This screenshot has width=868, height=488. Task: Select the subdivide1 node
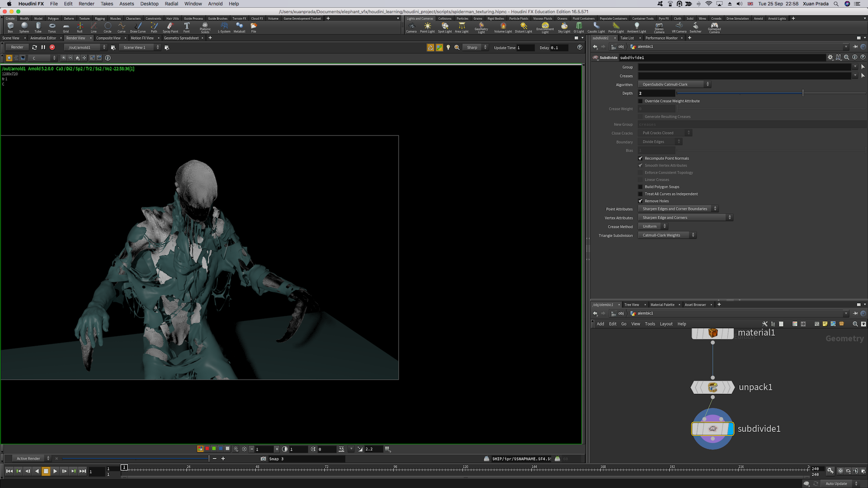point(712,429)
